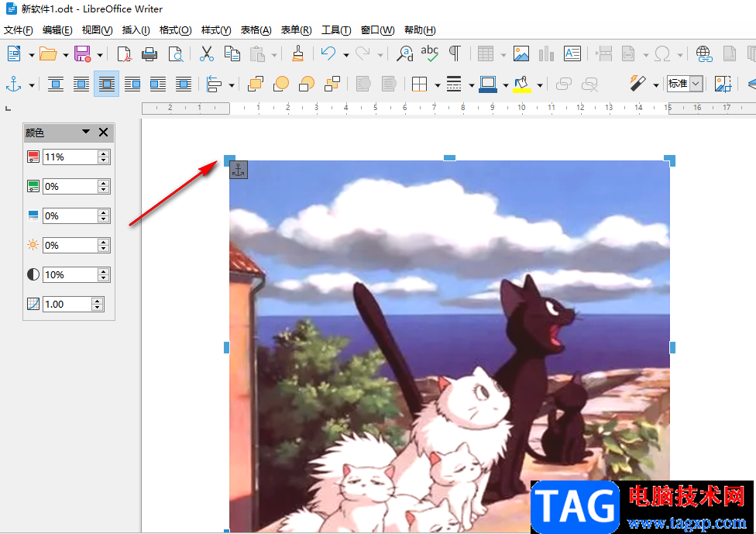Open the 表格(A) menu
Screen dimensions: 756x534
tap(256, 30)
